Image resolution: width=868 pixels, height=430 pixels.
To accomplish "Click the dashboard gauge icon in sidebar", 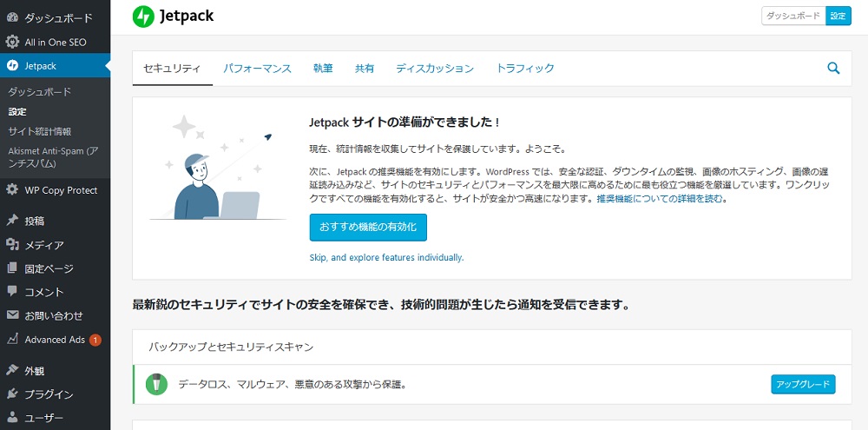I will tap(12, 18).
